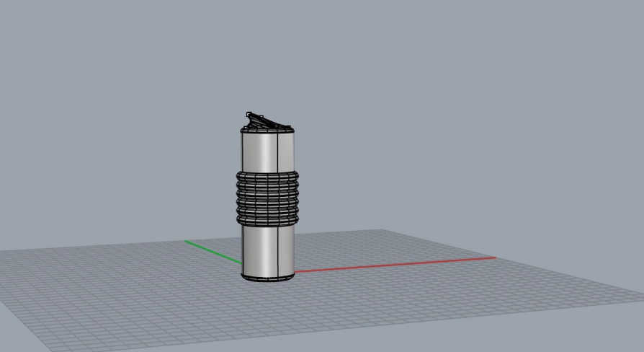Click the flip-top lid of the bottle model
This screenshot has height=352, width=644.
tap(267, 121)
